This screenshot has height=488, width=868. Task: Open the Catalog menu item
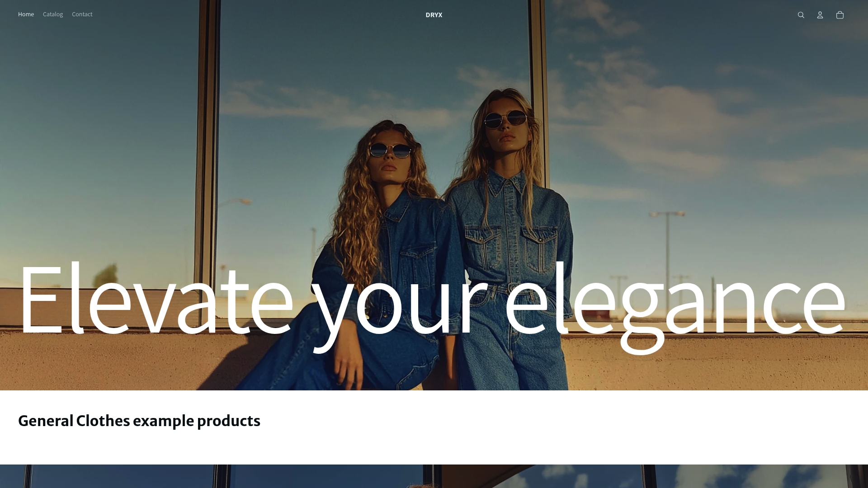pyautogui.click(x=53, y=14)
